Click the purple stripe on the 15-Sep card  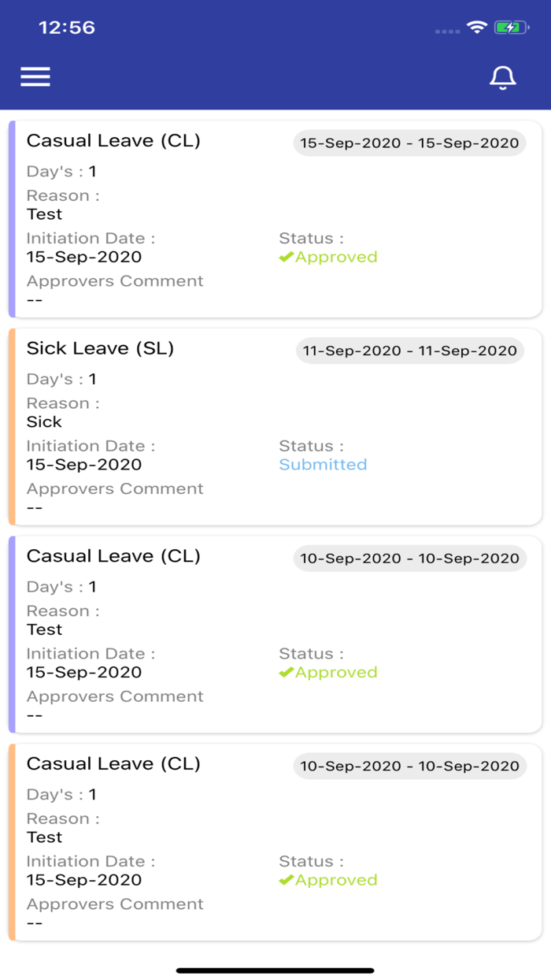(x=12, y=219)
